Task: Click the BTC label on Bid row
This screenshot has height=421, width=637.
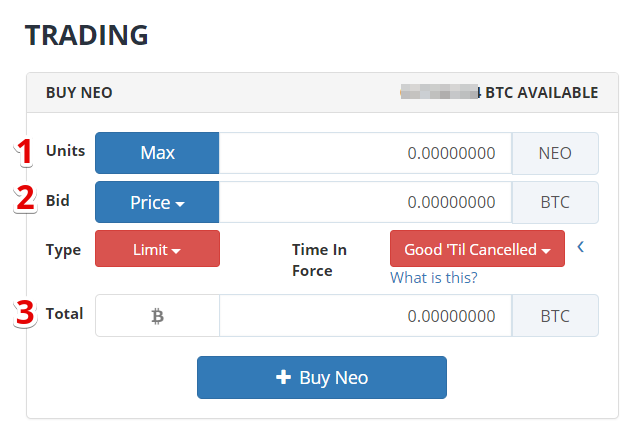Action: [x=555, y=202]
